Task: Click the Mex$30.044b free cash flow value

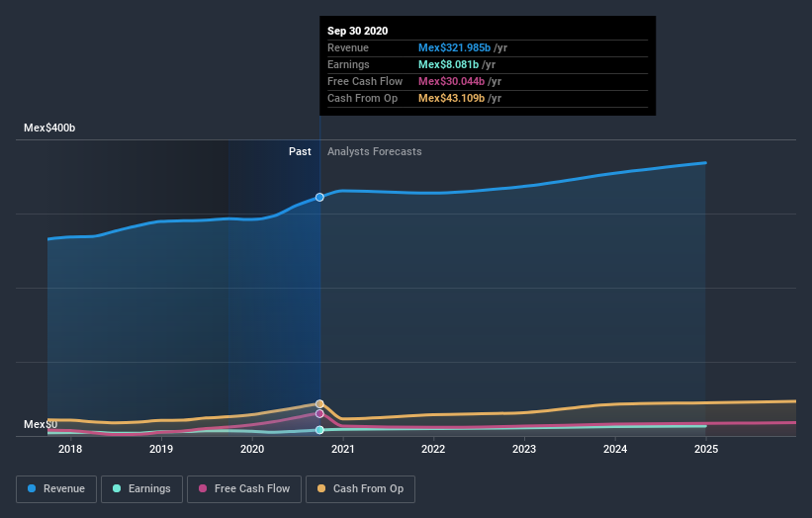Action: click(452, 81)
